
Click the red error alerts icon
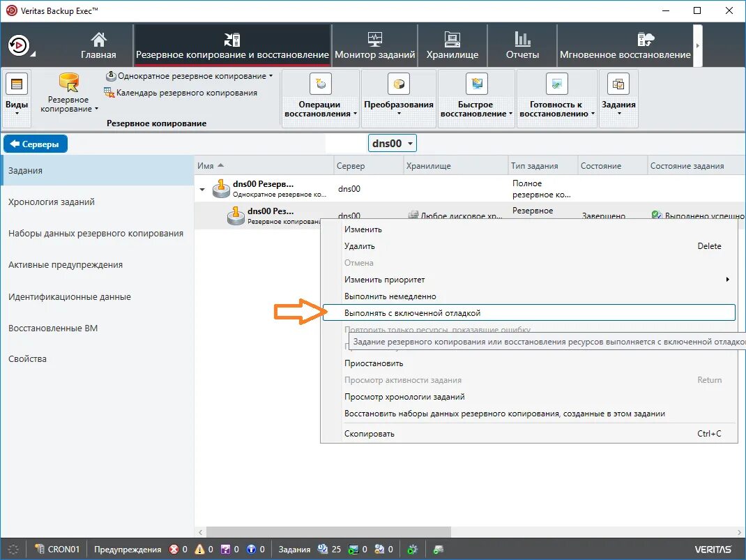click(174, 549)
